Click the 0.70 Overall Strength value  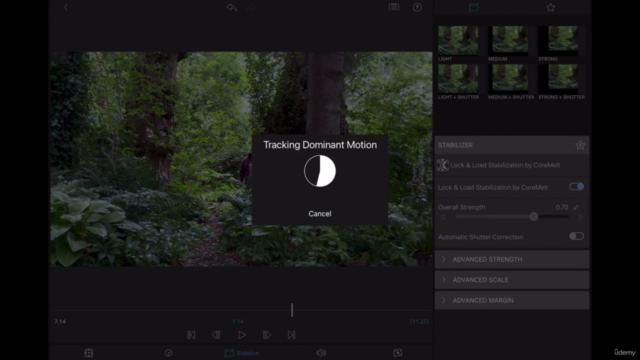(562, 207)
